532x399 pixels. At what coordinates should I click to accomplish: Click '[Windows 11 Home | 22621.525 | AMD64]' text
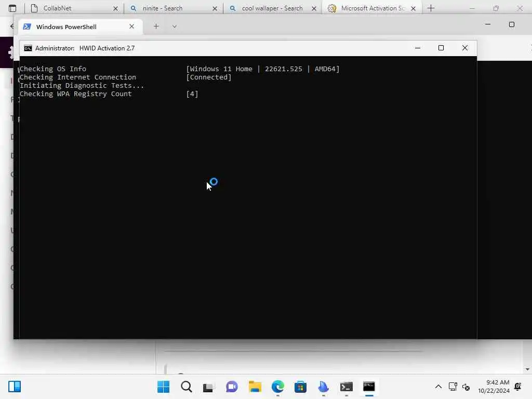point(262,69)
